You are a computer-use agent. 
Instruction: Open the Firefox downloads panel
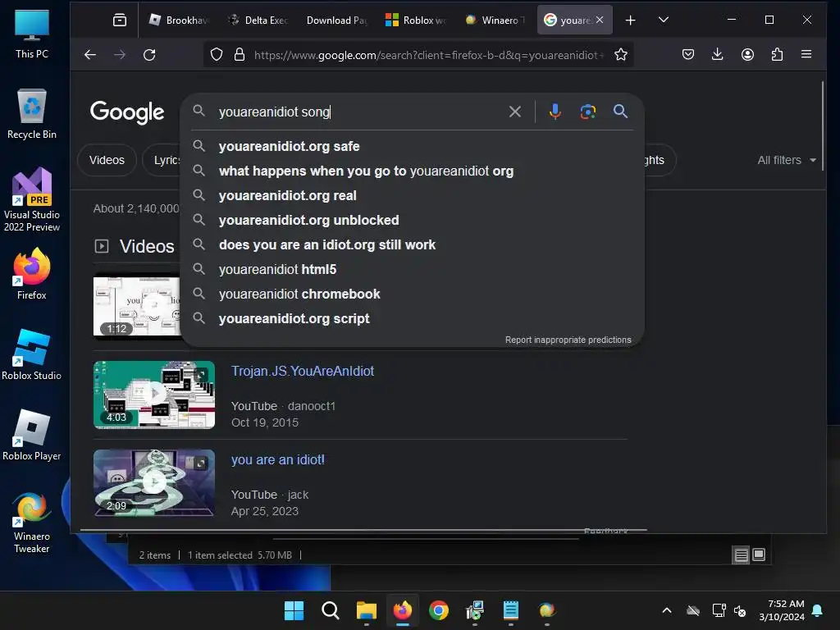pos(717,54)
